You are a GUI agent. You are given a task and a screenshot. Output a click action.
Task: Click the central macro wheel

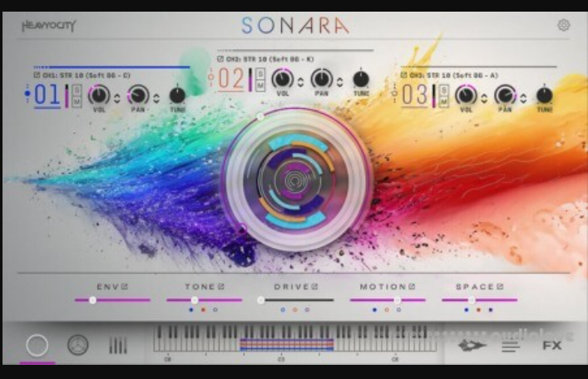[295, 179]
